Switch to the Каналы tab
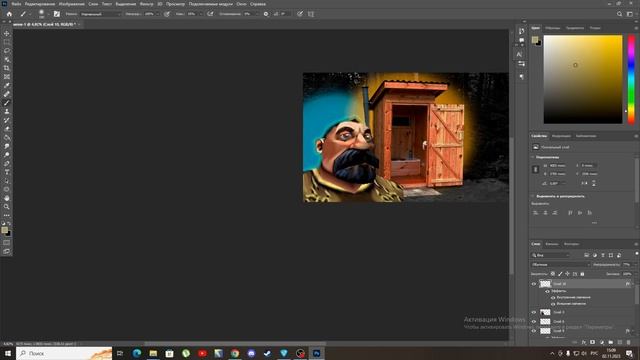The width and height of the screenshot is (640, 360). click(552, 244)
